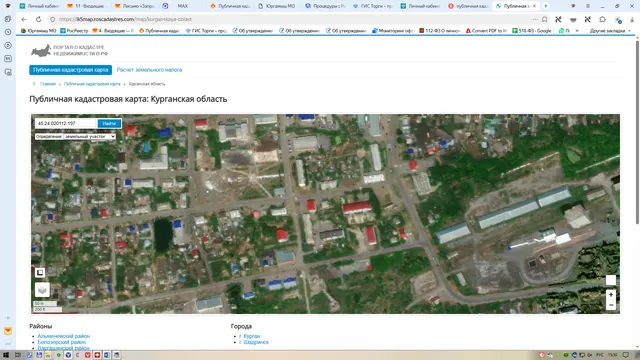Open the 'Convert PDF to' bookmark
The width and height of the screenshot is (640, 360).
486,31
